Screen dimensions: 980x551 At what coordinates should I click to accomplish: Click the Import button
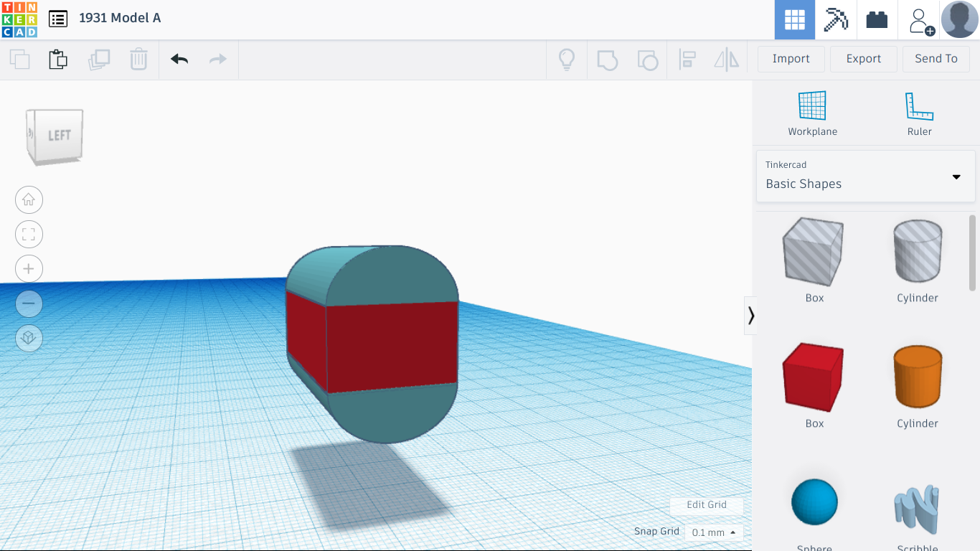pos(791,58)
